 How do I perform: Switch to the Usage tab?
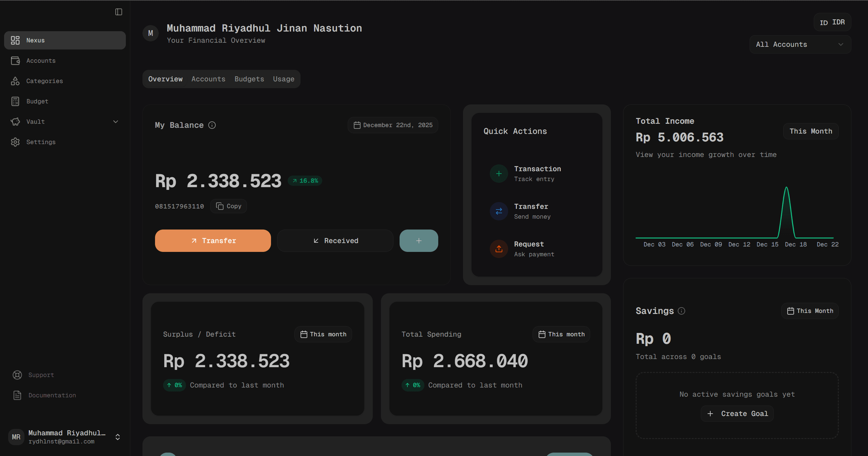(x=284, y=79)
